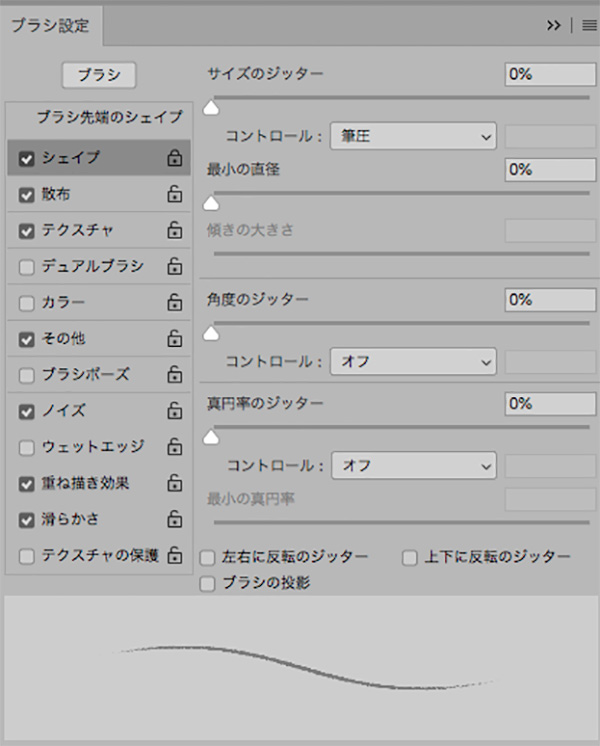Viewport: 600px width, 746px height.
Task: Enable the デュアルブラシ checkbox
Action: tap(27, 267)
